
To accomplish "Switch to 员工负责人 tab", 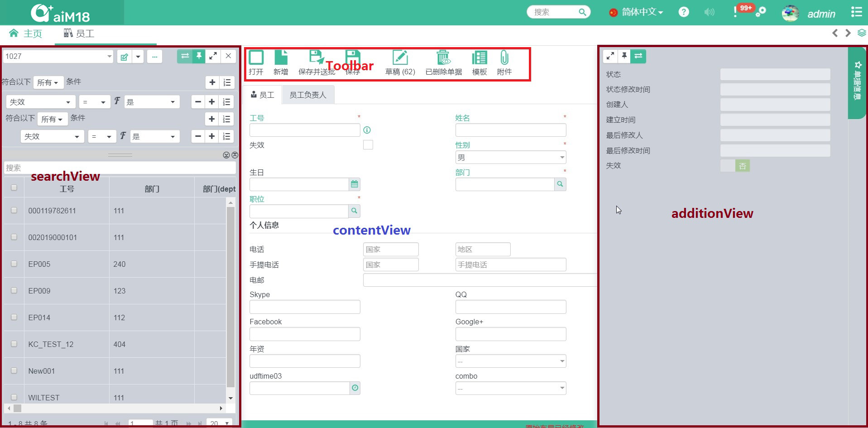I will (308, 95).
